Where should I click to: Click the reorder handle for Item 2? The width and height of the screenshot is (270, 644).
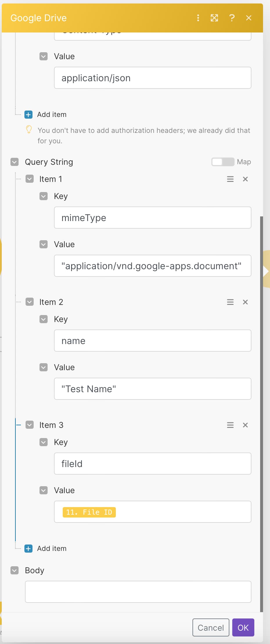(230, 302)
